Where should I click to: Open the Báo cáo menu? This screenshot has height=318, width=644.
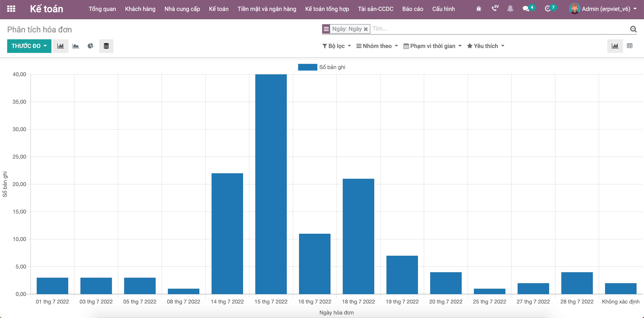click(x=413, y=9)
